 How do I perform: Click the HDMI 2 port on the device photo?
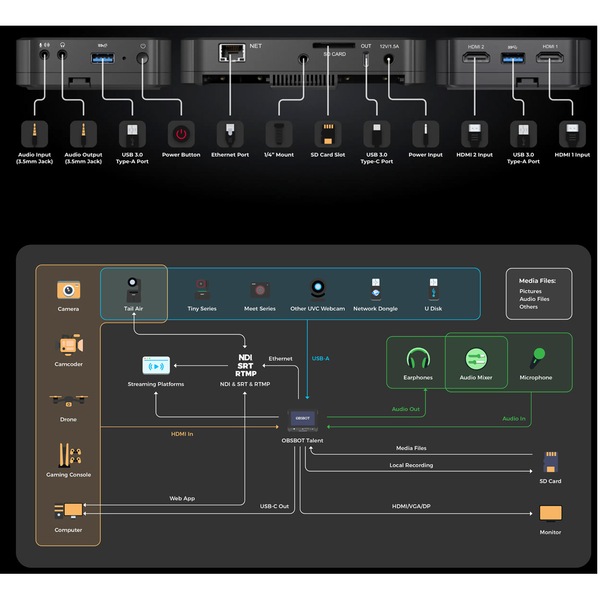(476, 58)
